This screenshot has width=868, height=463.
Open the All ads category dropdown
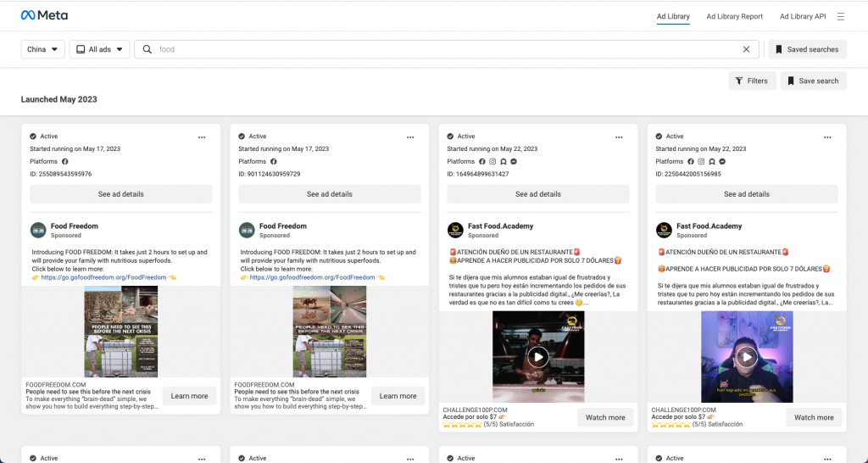tap(100, 49)
